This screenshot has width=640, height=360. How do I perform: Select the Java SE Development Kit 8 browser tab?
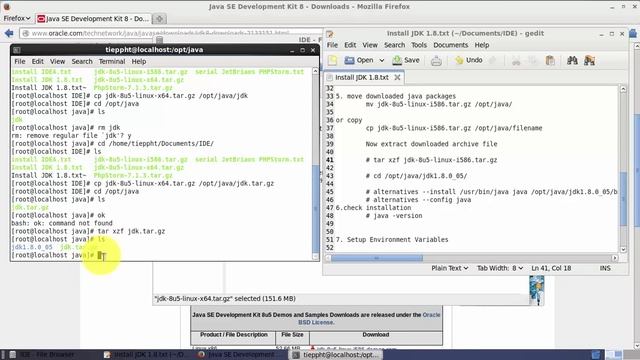click(x=93, y=19)
